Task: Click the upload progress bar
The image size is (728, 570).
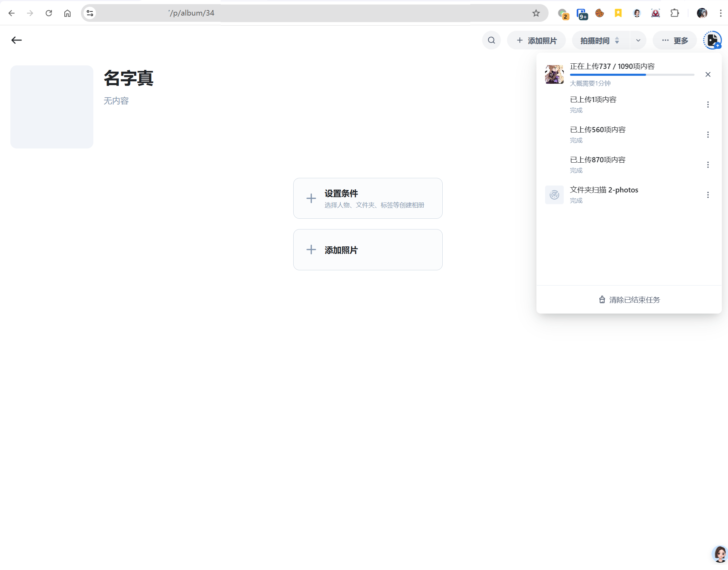Action: point(632,75)
